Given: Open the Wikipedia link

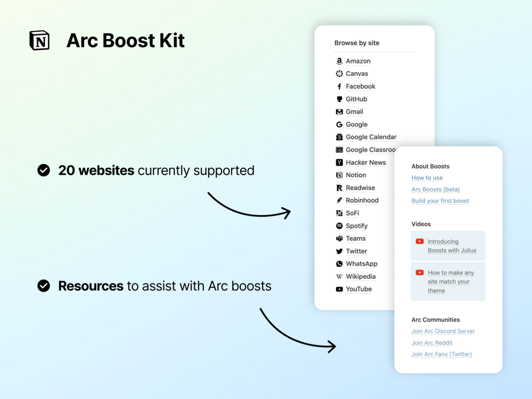Looking at the screenshot, I should (x=360, y=277).
